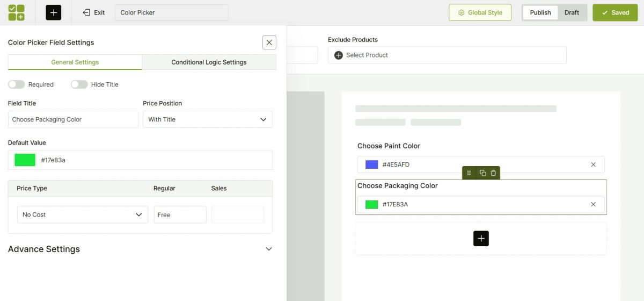Toggle the Required switch
The height and width of the screenshot is (301, 644).
coord(17,84)
